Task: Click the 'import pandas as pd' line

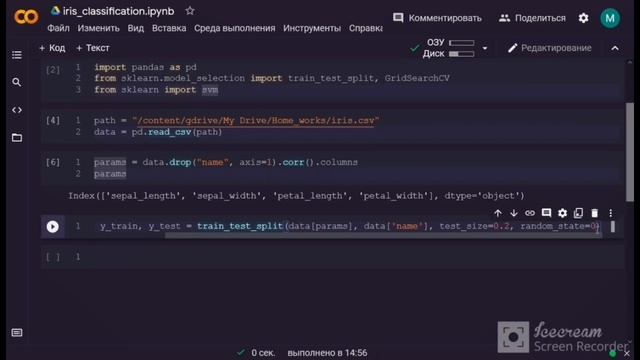Action: point(145,67)
